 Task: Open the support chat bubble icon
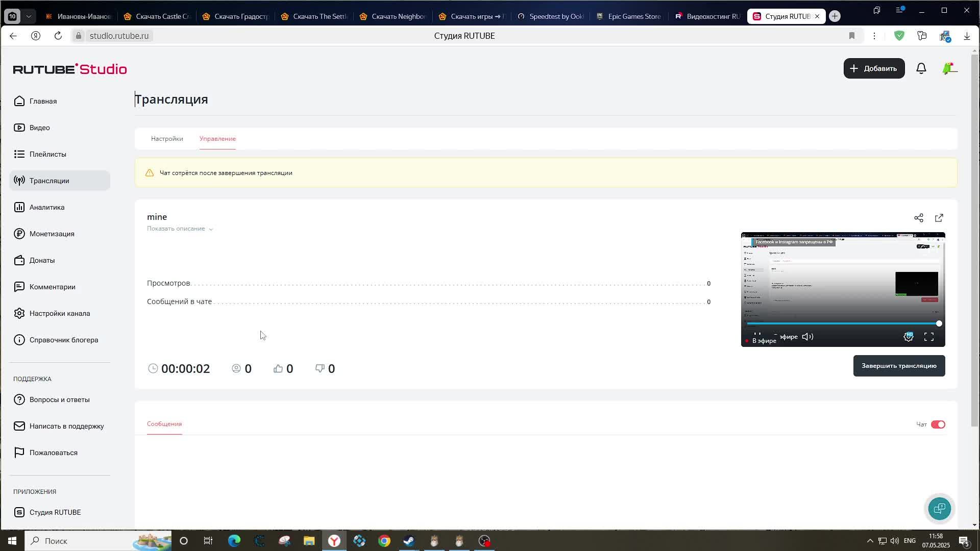point(939,509)
